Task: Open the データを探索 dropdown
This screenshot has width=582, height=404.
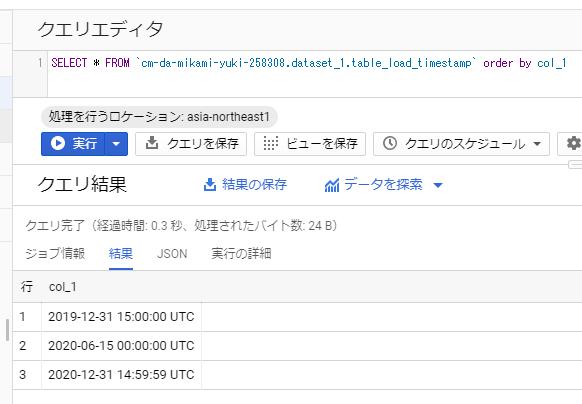Action: (384, 184)
